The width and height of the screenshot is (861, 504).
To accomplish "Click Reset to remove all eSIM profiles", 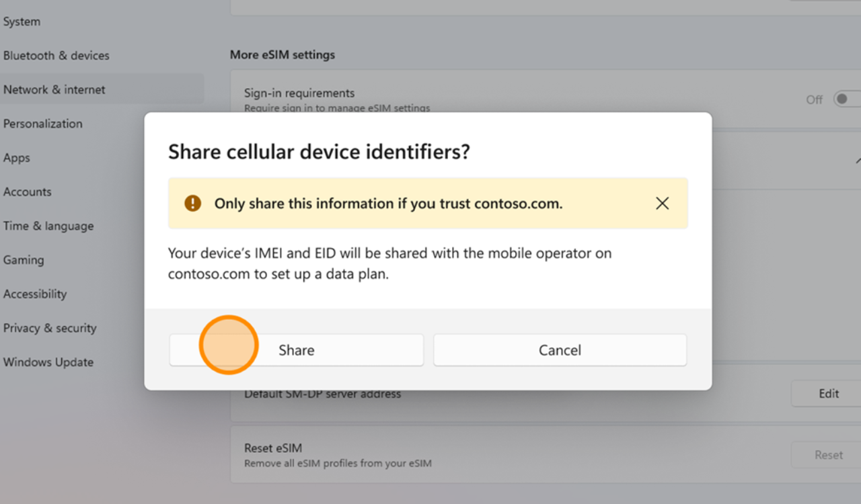I will [x=830, y=454].
